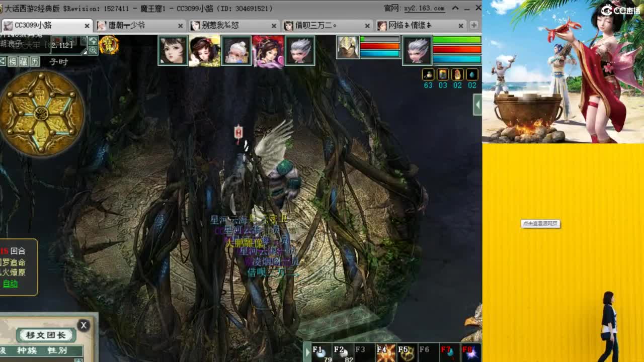
Task: Select the 借呗三万二 tab
Action: [327, 25]
